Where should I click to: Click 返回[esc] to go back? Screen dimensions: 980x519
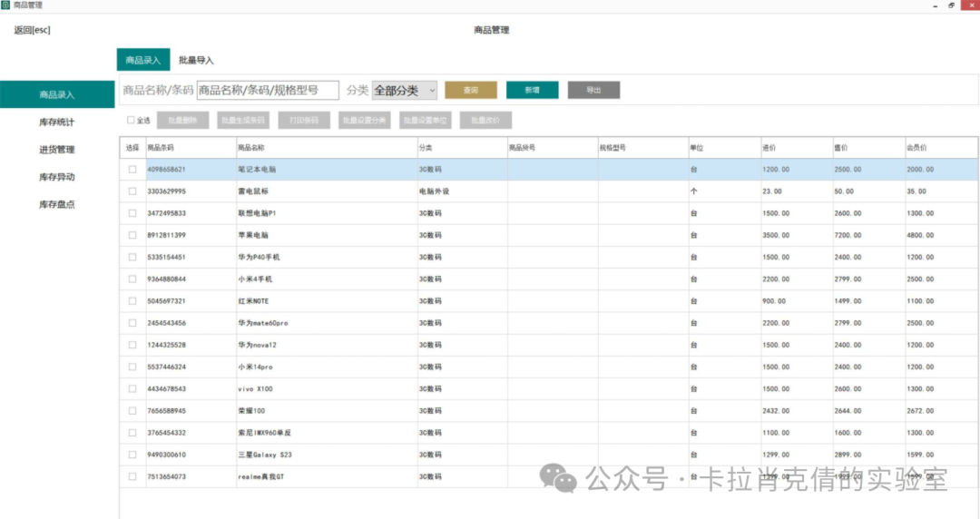pos(33,30)
